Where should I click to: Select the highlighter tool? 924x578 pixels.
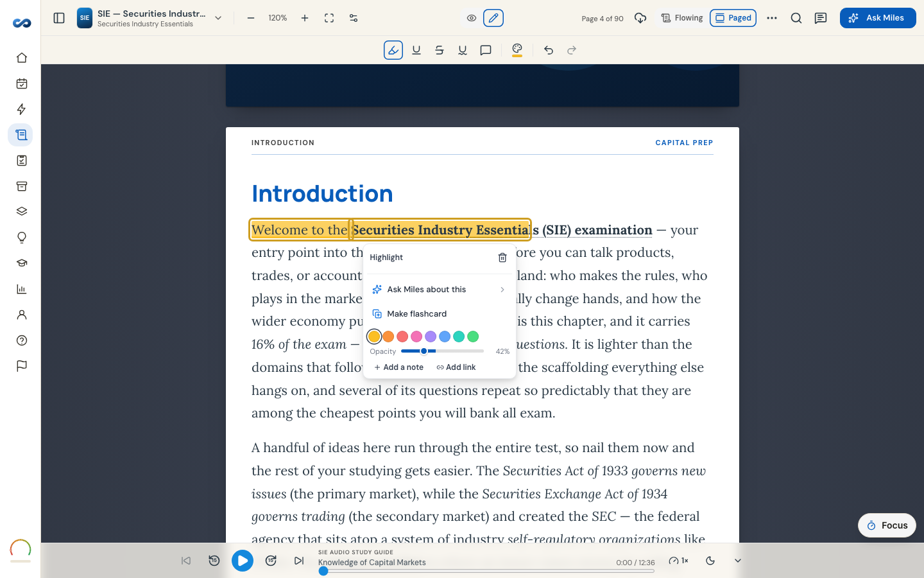click(393, 50)
